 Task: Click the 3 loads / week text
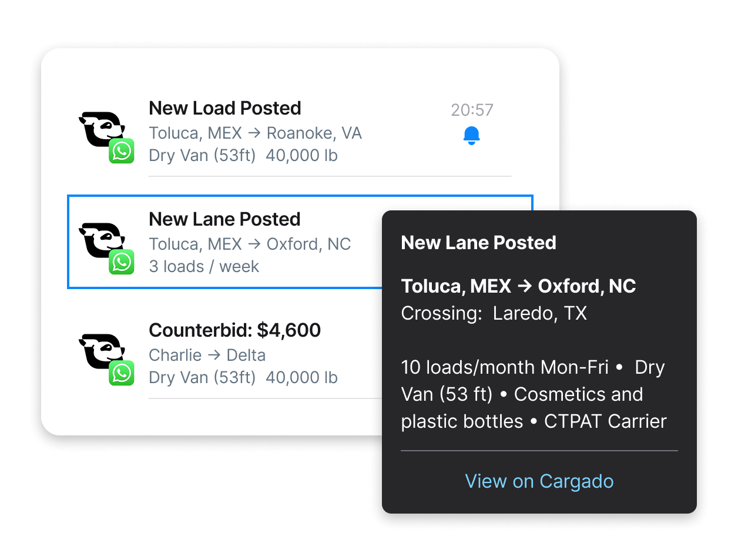point(204,266)
